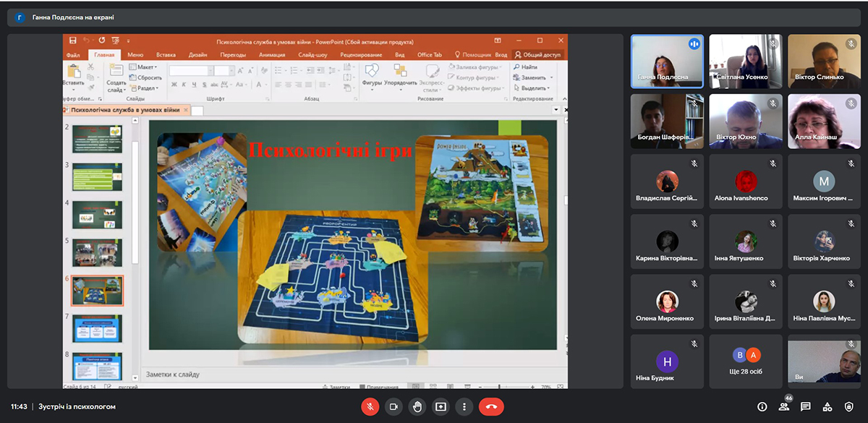Click the Упорядочить arrange icon
This screenshot has height=423, width=868.
[x=400, y=71]
